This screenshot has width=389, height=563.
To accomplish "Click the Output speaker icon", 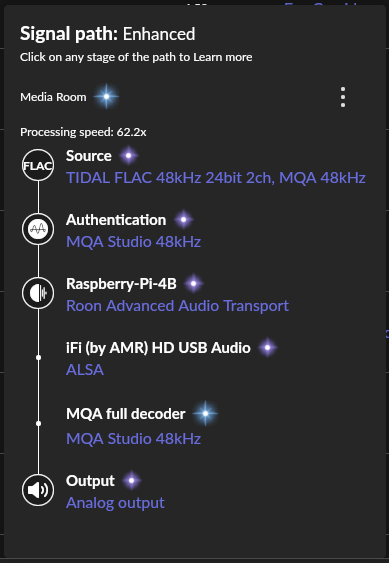I will (x=38, y=490).
